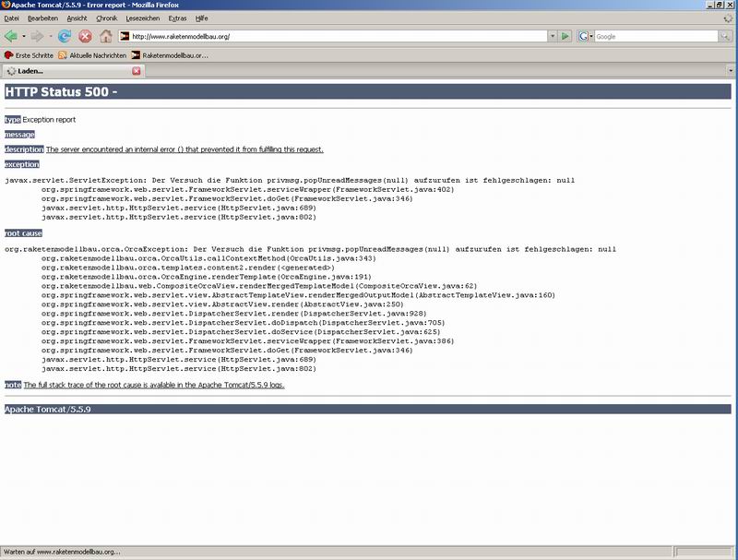Click the OrcaEngine.java:191 stack line
This screenshot has height=560, width=738.
click(x=206, y=277)
